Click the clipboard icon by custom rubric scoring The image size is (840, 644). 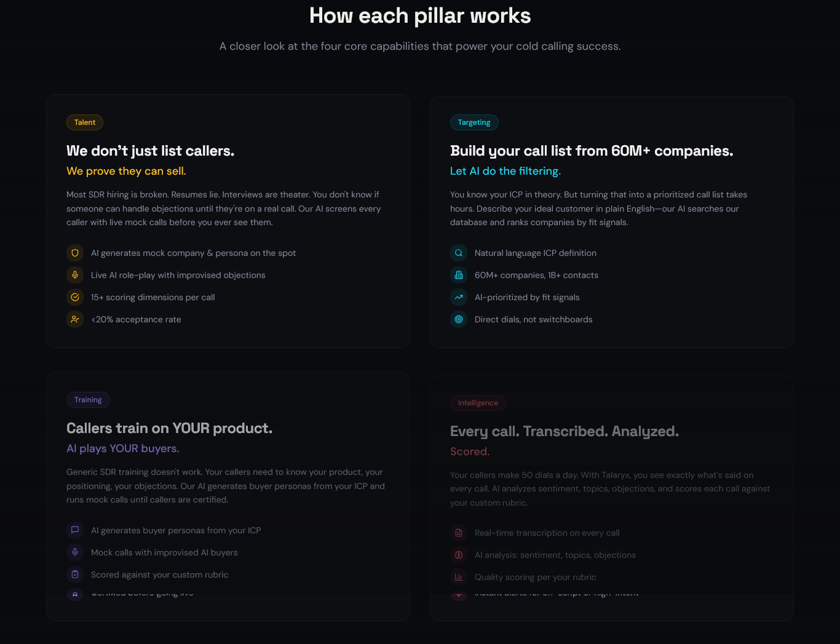coord(75,574)
